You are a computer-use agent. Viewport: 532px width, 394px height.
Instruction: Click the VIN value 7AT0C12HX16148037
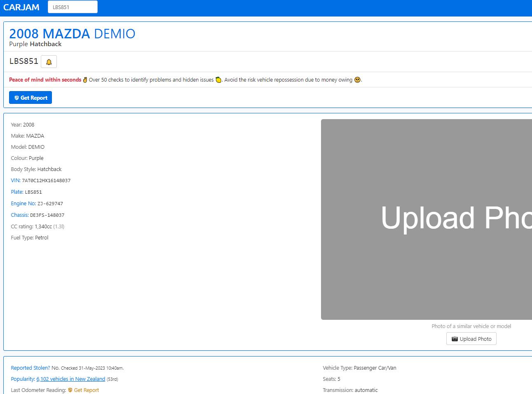[46, 181]
